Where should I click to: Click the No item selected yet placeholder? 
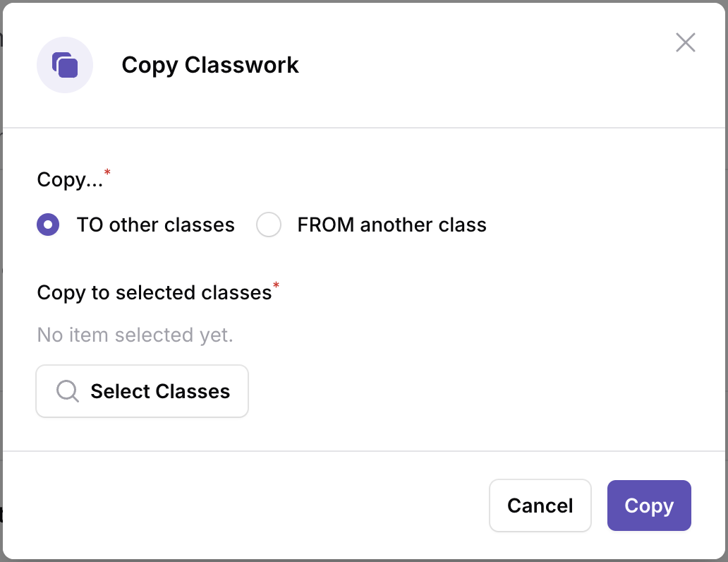click(x=135, y=335)
